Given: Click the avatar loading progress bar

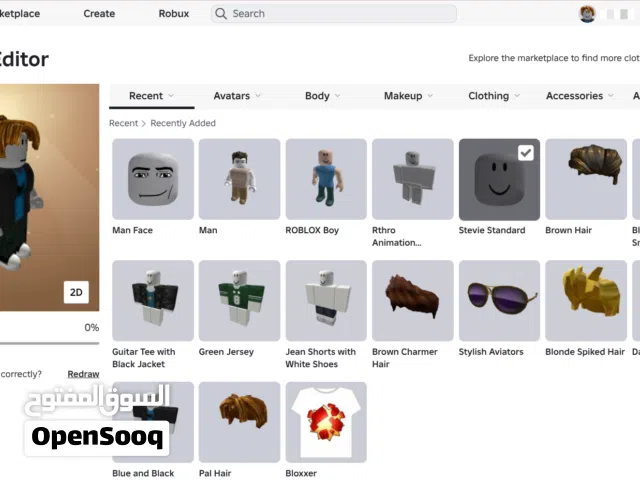Looking at the screenshot, I should pyautogui.click(x=49, y=343).
